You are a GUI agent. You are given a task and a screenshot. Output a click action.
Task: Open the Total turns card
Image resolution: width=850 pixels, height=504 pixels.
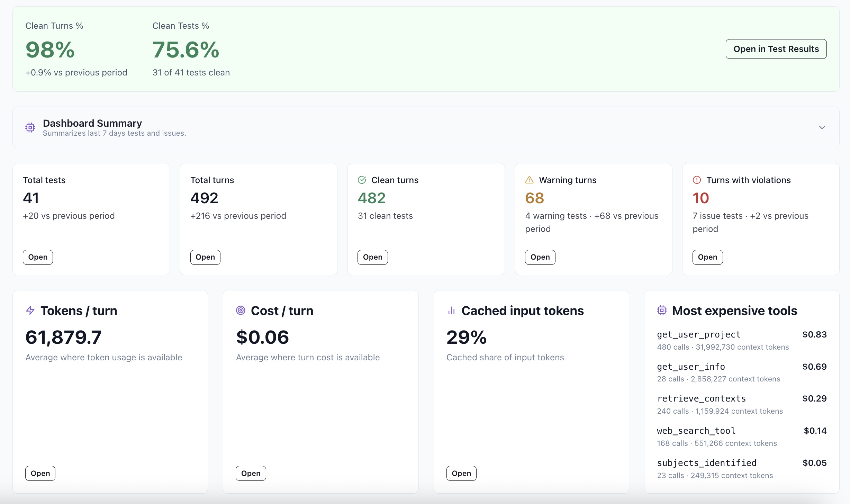point(205,257)
